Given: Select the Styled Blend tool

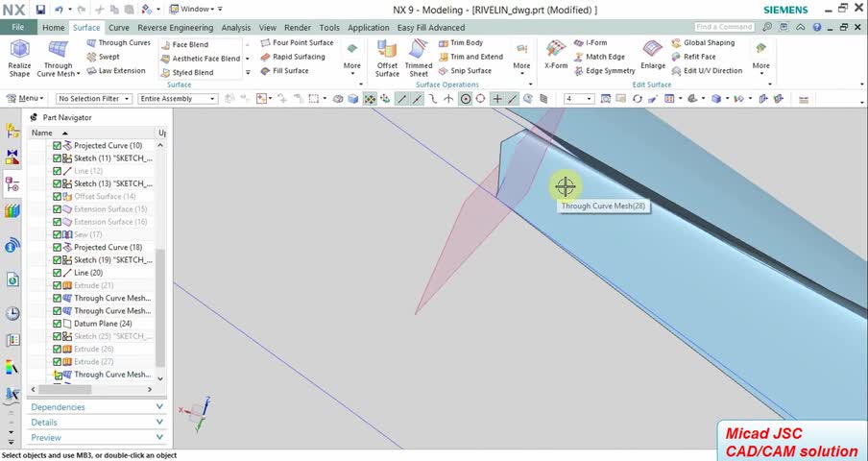Looking at the screenshot, I should (x=187, y=72).
